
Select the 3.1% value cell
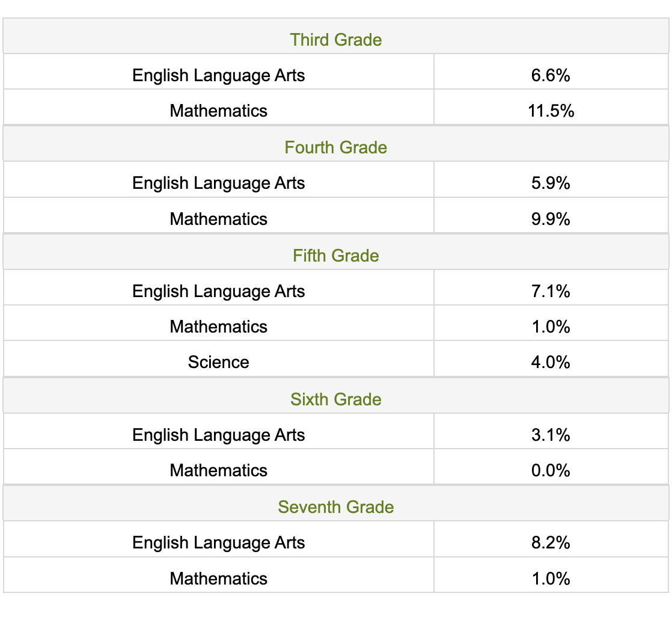pyautogui.click(x=550, y=435)
